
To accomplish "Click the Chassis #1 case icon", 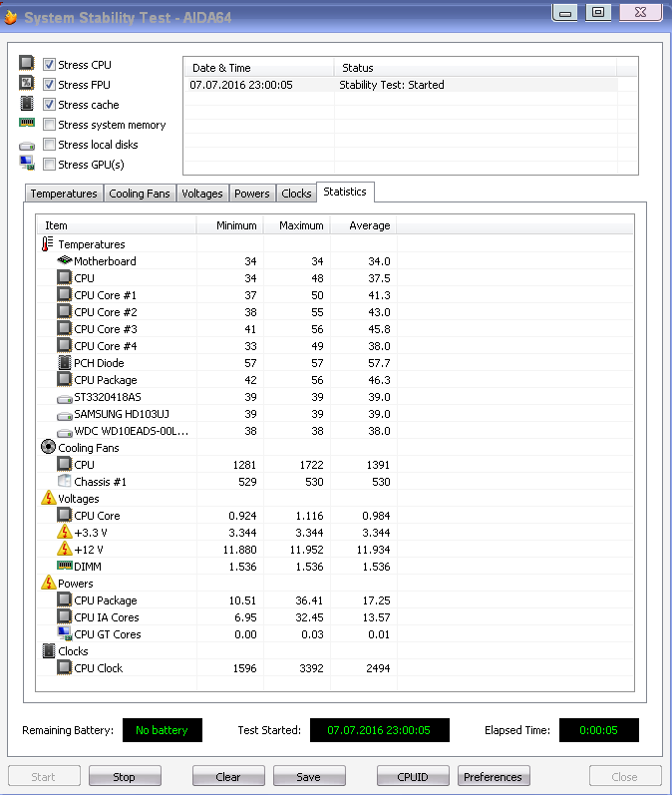I will pos(65,481).
